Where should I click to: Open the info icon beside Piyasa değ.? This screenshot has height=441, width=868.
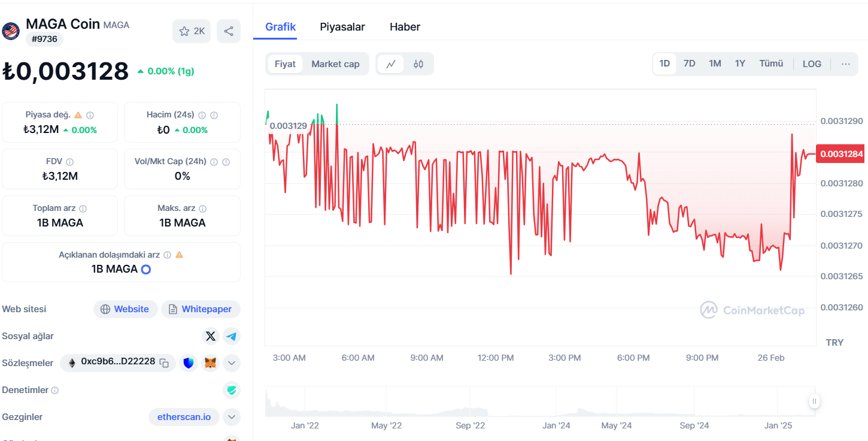pos(90,115)
